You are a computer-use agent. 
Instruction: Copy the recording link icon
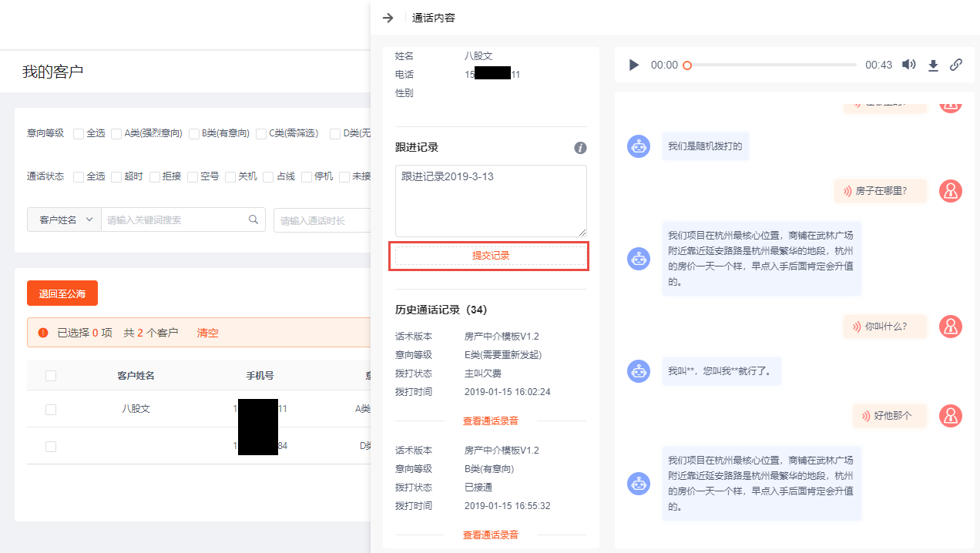coord(956,65)
